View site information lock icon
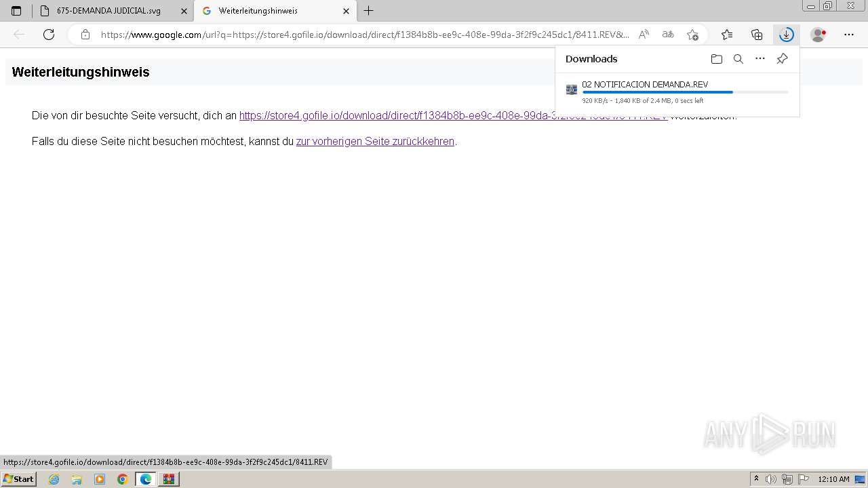The width and height of the screenshot is (868, 488). [85, 35]
